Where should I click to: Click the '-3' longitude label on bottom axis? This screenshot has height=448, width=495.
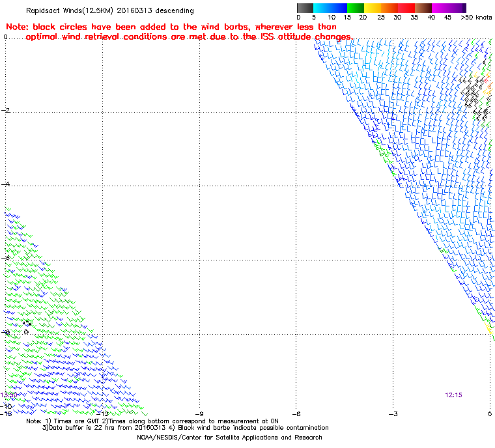(393, 413)
